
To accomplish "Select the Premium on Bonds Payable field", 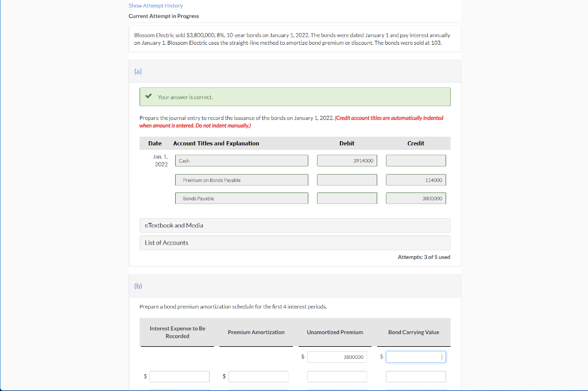I will [x=242, y=180].
